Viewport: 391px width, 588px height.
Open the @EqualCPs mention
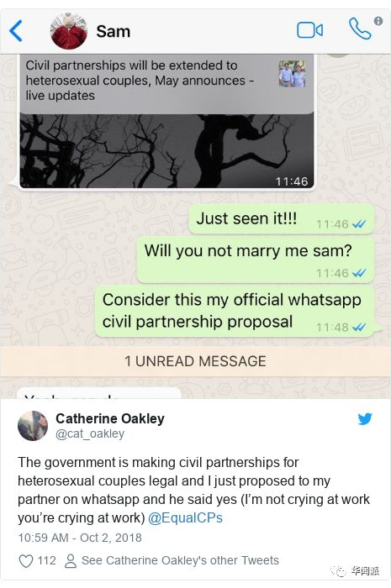pos(185,518)
